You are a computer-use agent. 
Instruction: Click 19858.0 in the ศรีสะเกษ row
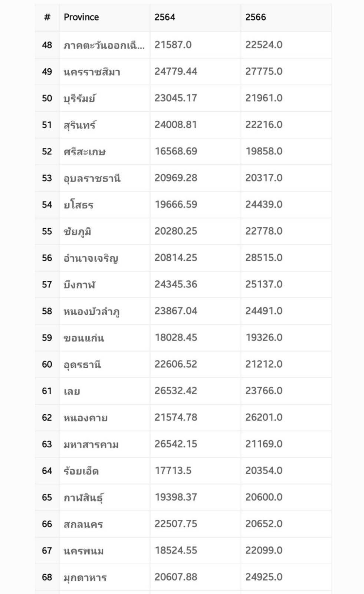264,151
